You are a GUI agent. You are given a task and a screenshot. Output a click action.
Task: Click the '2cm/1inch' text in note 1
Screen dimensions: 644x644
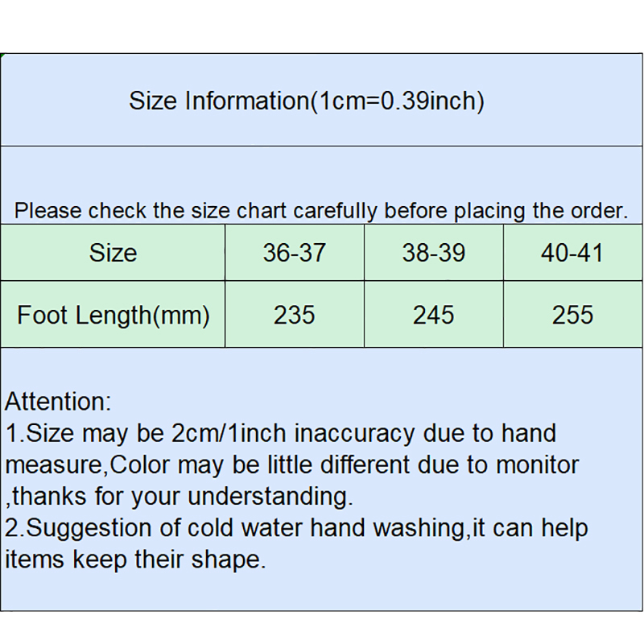(229, 433)
